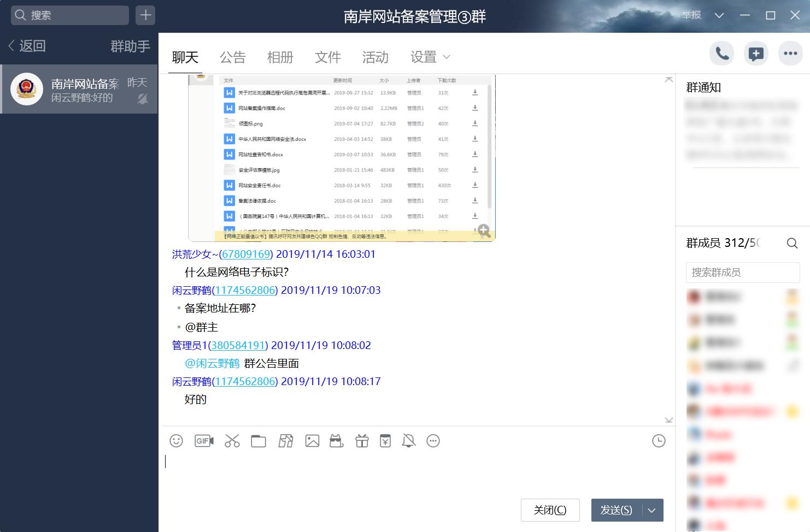Open the shared file list image
Viewport: 810px width, 532px height.
(342, 158)
